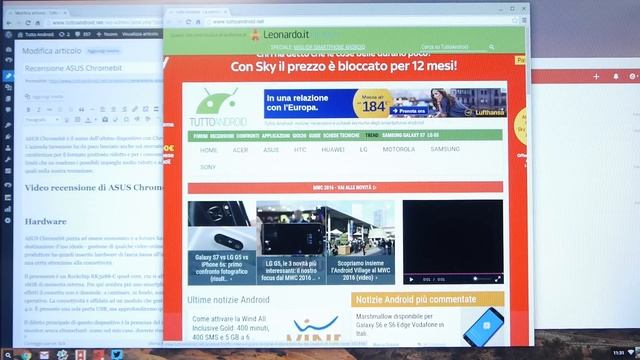
Task: Click SAMSUNG GALAXY S7 trend link
Action: 403,135
